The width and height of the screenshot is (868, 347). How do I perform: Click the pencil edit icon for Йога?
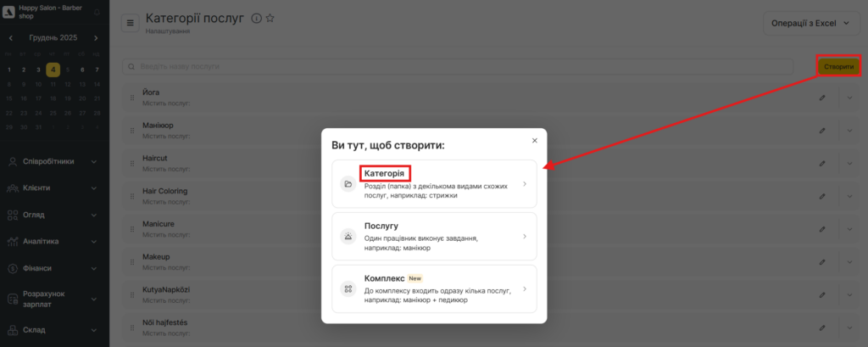(x=821, y=98)
